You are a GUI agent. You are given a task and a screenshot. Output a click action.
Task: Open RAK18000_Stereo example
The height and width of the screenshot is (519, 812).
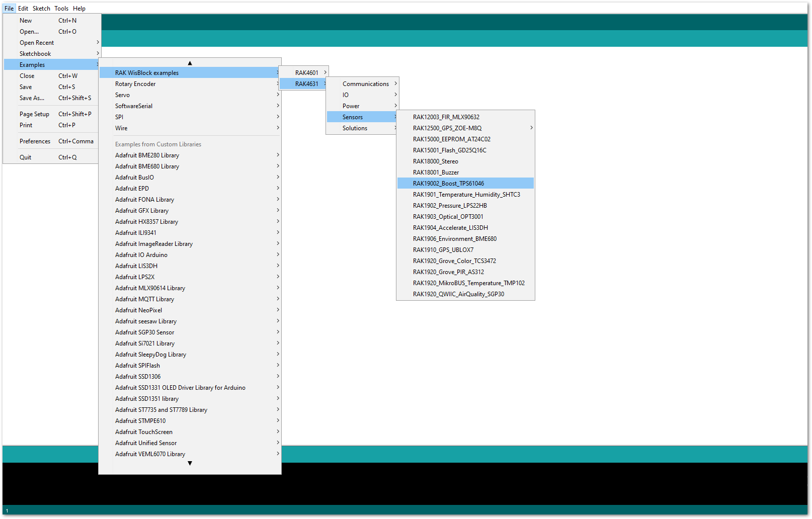tap(465, 161)
